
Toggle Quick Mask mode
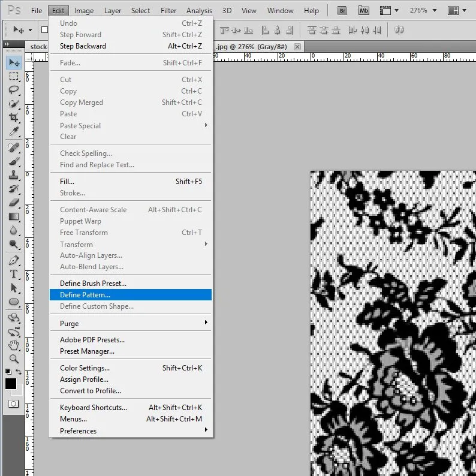click(x=13, y=403)
